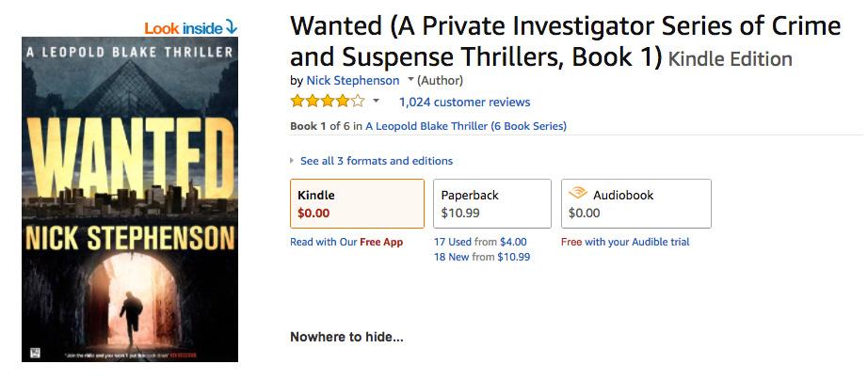Click the 18 New from $10.99 link
The image size is (868, 380).
pos(482,257)
